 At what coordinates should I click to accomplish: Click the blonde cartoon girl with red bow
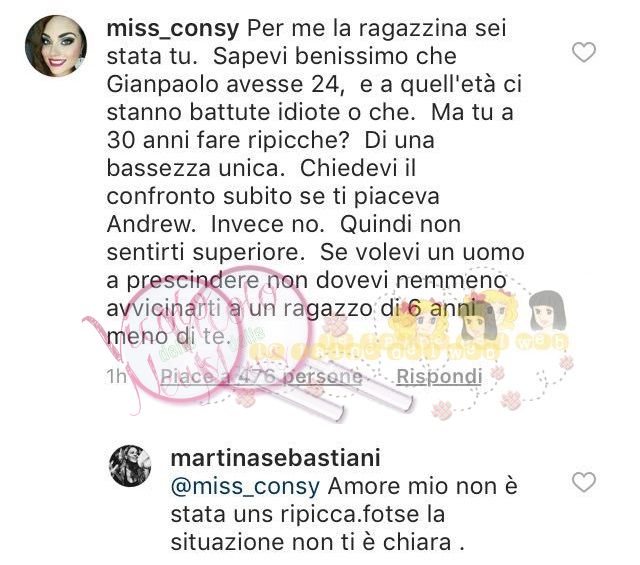(x=418, y=316)
